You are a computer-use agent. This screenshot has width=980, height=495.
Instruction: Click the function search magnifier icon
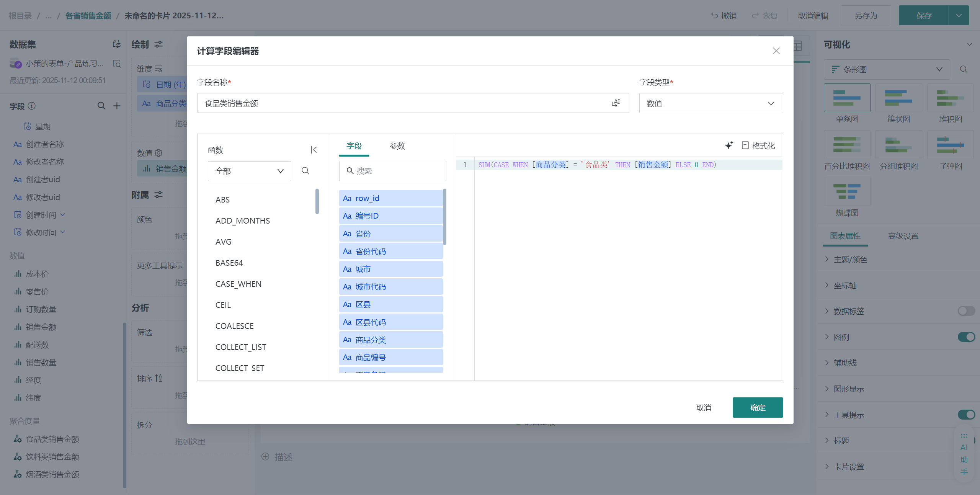point(305,171)
